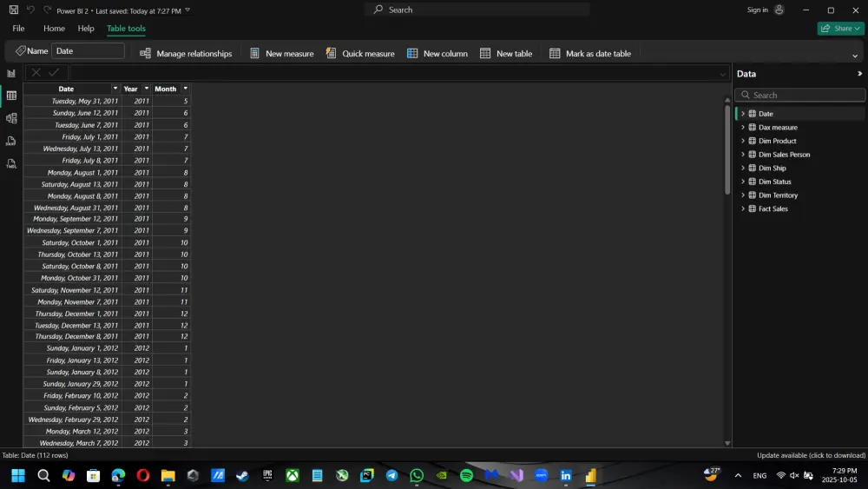Expand the Dim Sales Person table
Viewport: 868px width, 489px height.
743,155
